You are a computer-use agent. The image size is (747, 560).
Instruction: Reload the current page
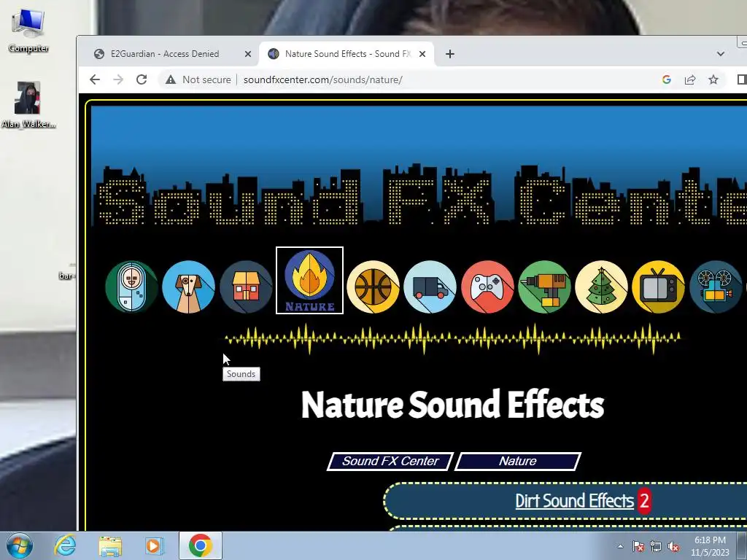pyautogui.click(x=142, y=79)
